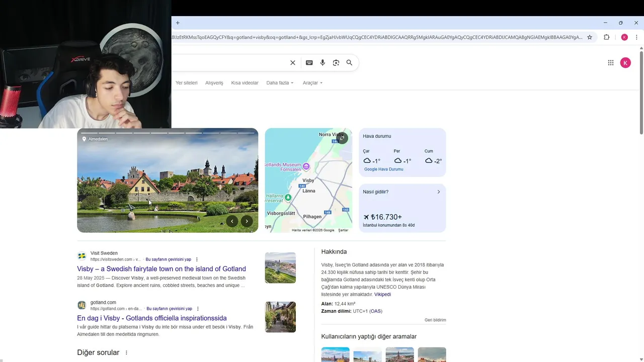The image size is (644, 362).
Task: Click Geri bildirim feedback link
Action: [435, 320]
